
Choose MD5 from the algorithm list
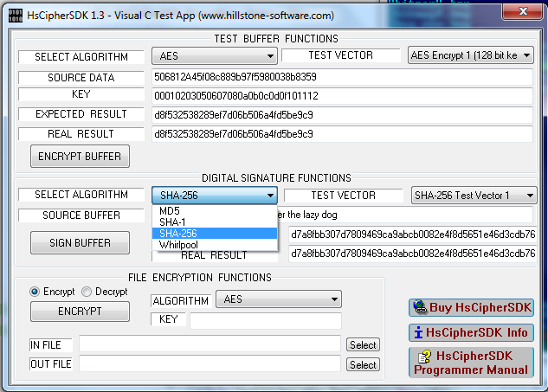pos(215,211)
